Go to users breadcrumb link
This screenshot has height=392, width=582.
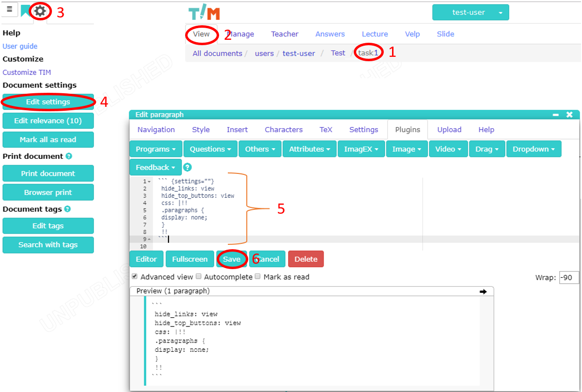click(x=264, y=53)
